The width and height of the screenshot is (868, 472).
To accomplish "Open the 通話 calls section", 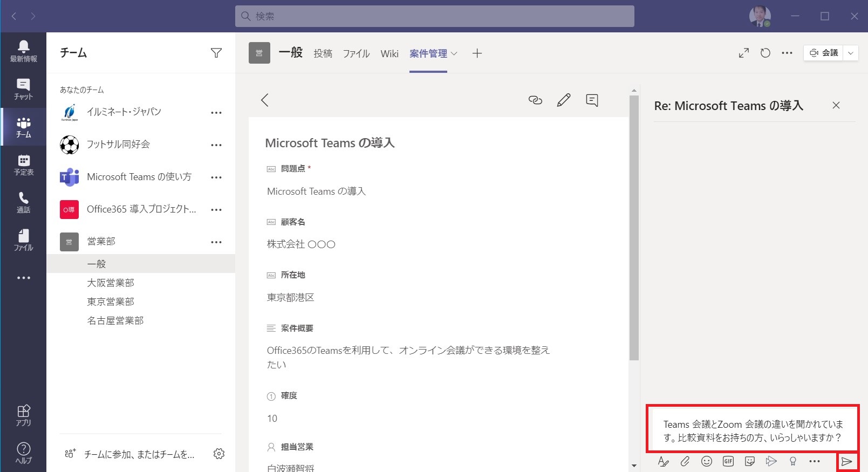I will pos(23,202).
